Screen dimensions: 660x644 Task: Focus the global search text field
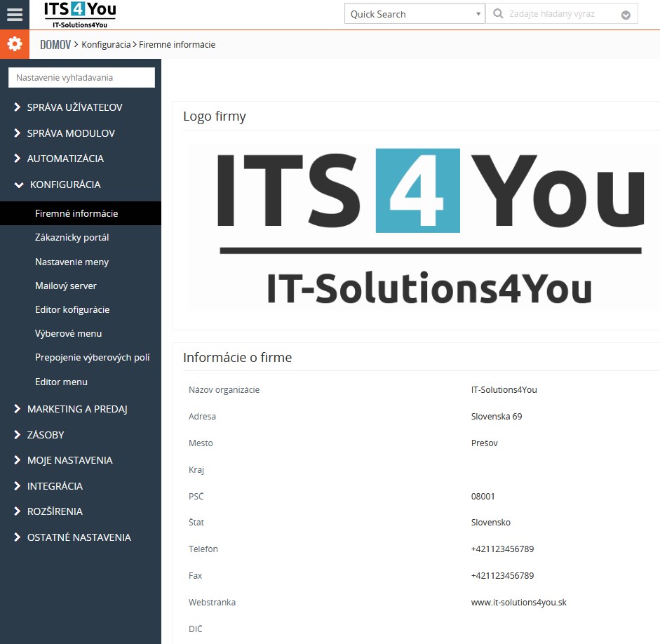[562, 14]
